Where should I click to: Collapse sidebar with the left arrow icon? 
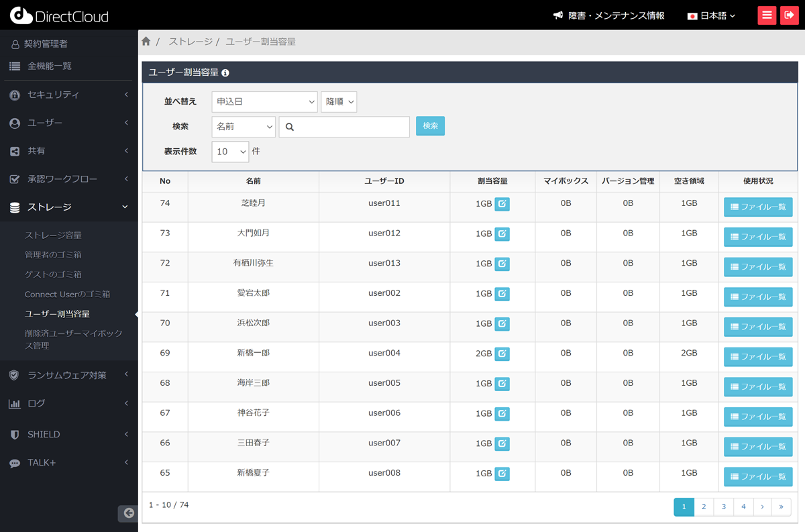coord(128,513)
